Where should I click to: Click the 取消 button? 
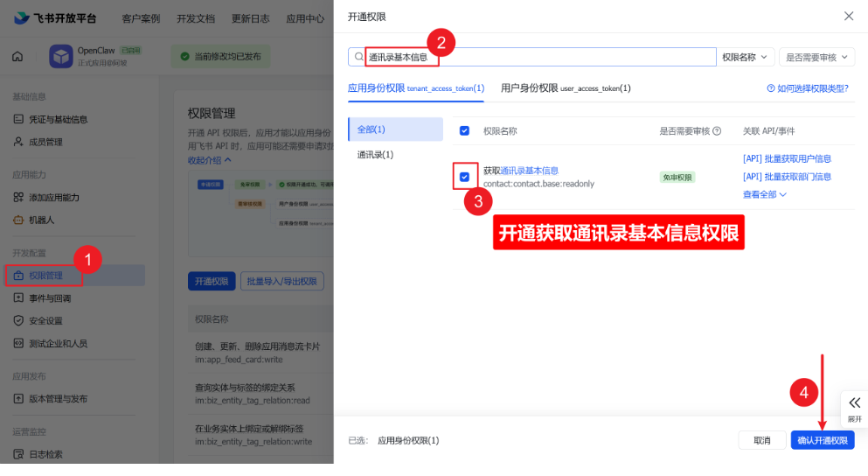pyautogui.click(x=761, y=441)
